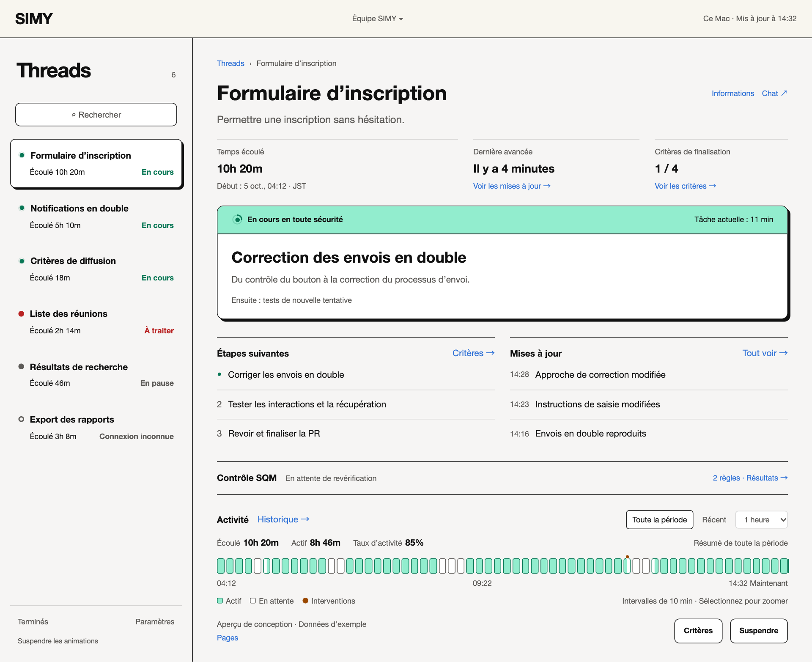Open the Export des rapports thread
812x662 pixels.
[96, 428]
